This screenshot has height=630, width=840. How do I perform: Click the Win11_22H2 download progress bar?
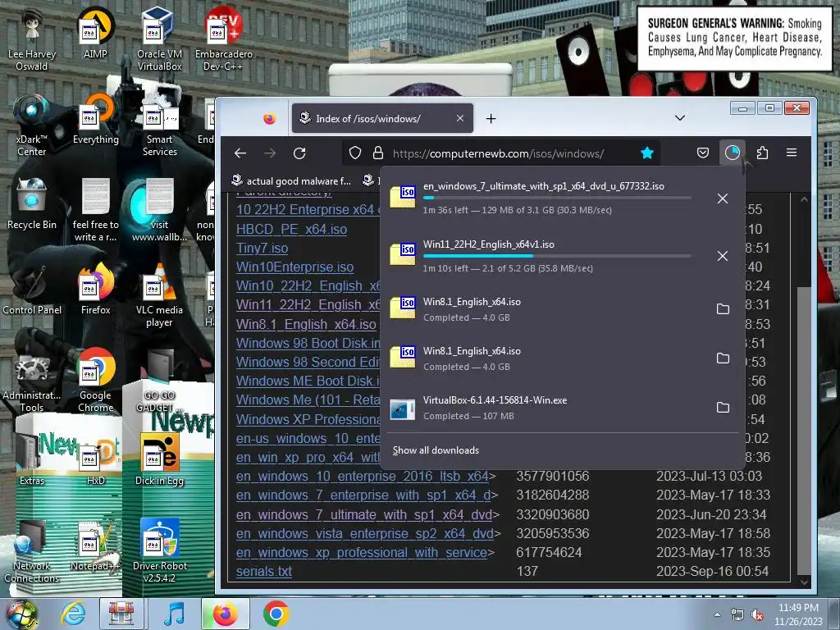pyautogui.click(x=557, y=256)
